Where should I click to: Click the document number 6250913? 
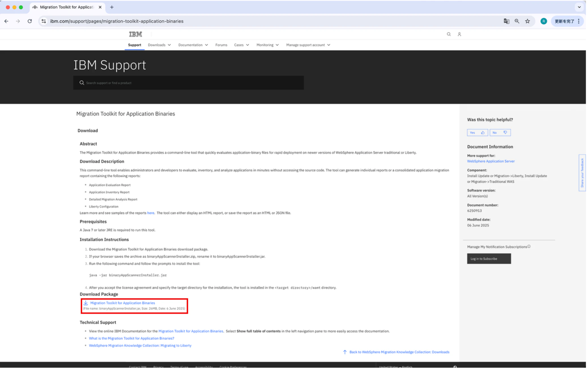[474, 211]
